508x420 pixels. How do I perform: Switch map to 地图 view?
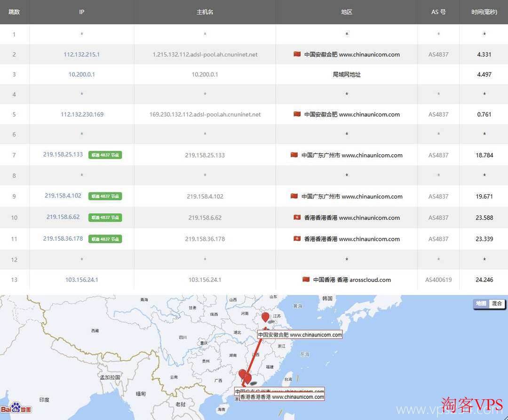pyautogui.click(x=481, y=303)
